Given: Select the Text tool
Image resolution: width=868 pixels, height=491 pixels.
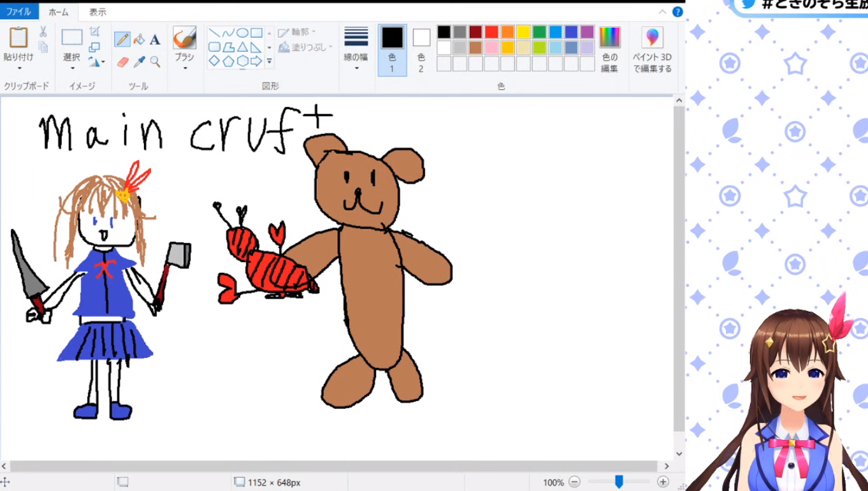Looking at the screenshot, I should [155, 40].
